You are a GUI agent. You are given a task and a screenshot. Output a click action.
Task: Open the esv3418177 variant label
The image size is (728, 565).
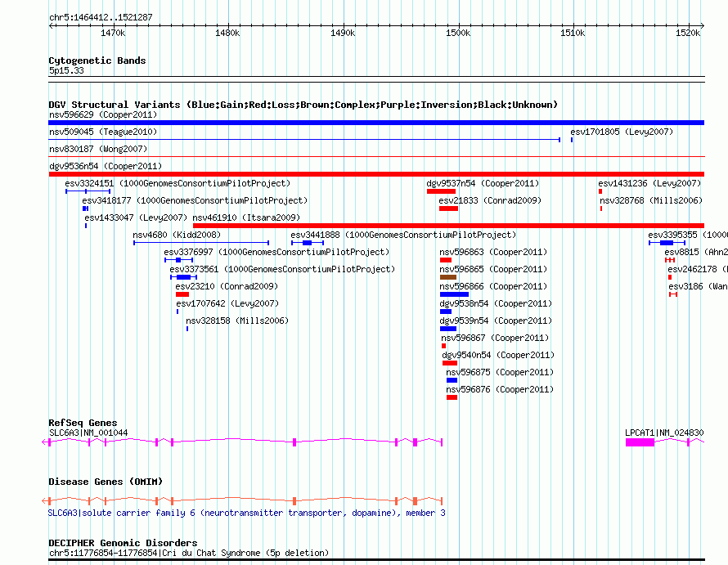coord(195,200)
